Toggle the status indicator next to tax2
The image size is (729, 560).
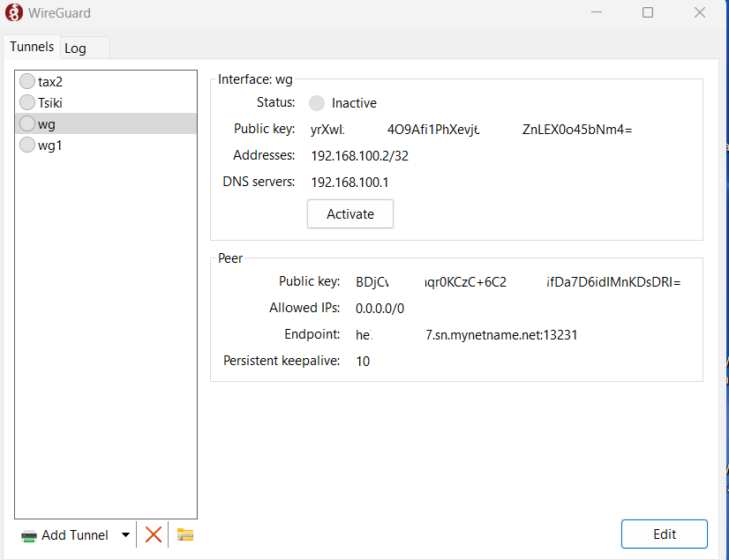[x=26, y=81]
